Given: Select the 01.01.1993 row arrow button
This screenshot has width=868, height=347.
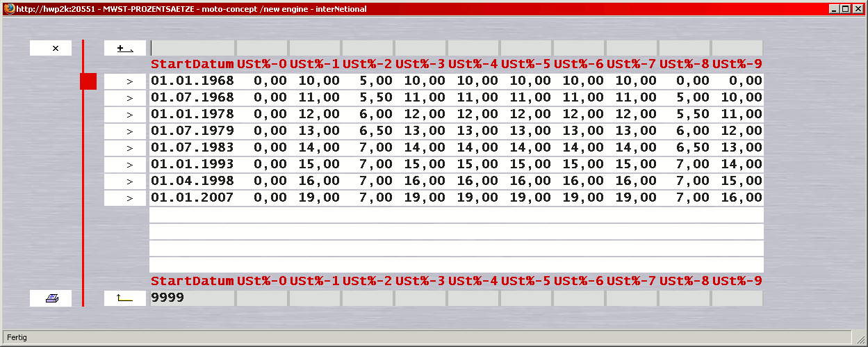Looking at the screenshot, I should point(125,165).
